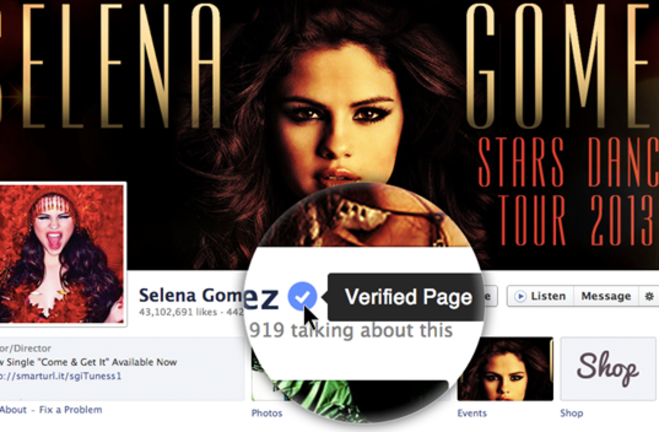
Task: Click the 43,102,691 likes count
Action: point(178,312)
